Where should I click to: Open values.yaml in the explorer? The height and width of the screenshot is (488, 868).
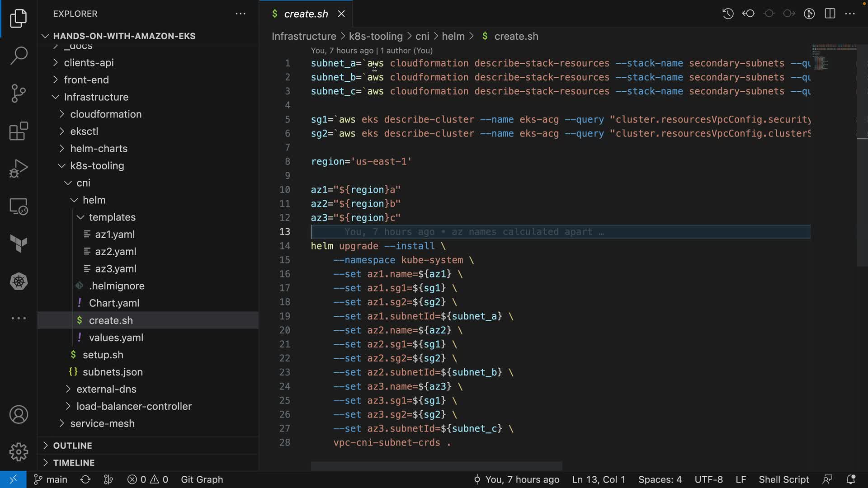pos(116,338)
